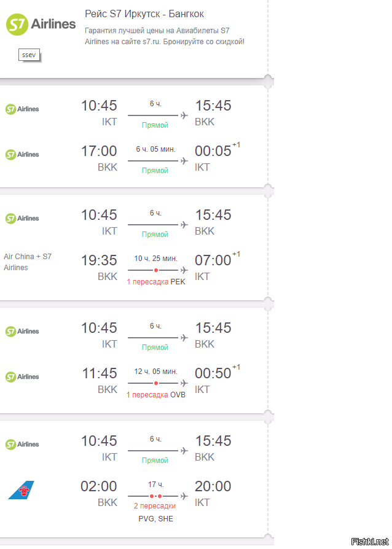The image size is (392, 549).
Task: Click the plane icon on the 6 ч. 05 мин. flight
Action: [x=184, y=161]
